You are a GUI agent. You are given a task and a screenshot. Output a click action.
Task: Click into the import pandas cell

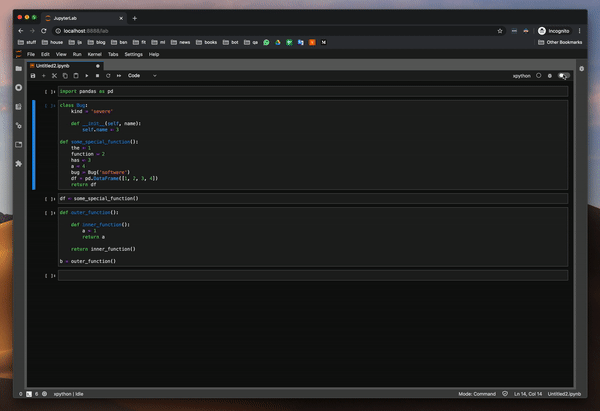(x=313, y=91)
